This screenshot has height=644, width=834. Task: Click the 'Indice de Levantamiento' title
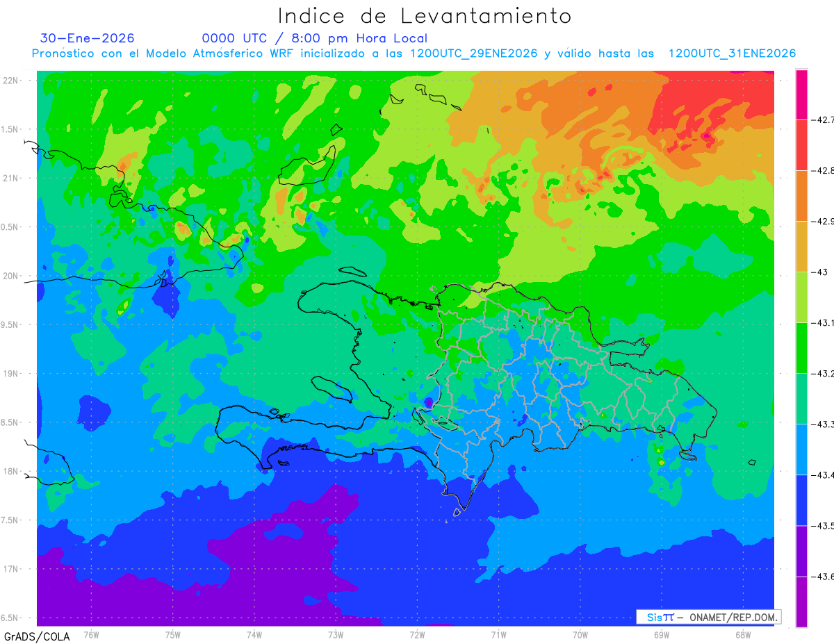click(425, 16)
